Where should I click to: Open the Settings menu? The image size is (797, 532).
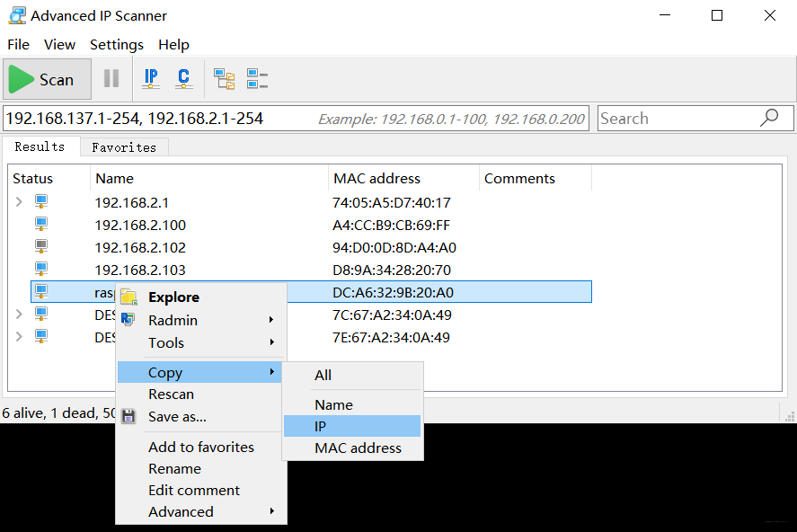click(117, 45)
